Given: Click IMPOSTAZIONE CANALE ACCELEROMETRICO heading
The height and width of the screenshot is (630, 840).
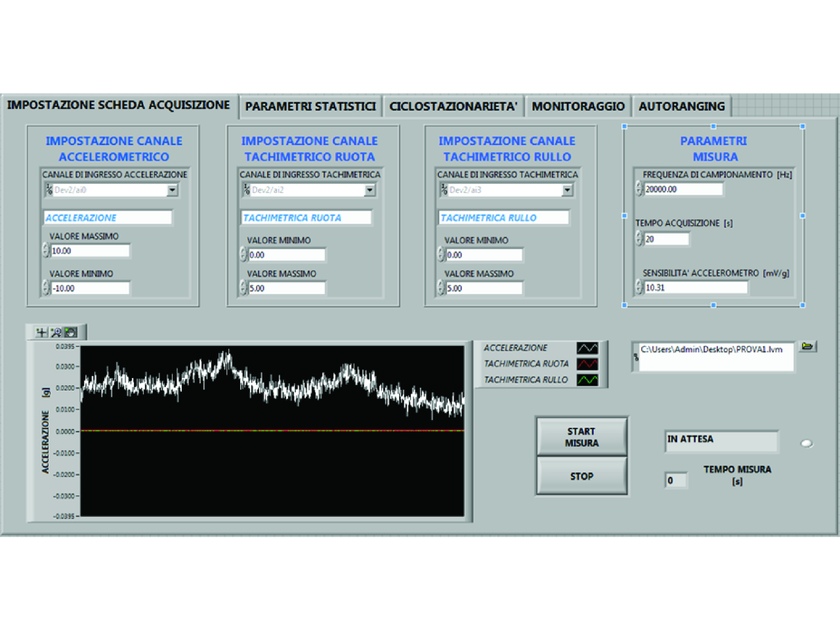Looking at the screenshot, I should click(x=114, y=149).
